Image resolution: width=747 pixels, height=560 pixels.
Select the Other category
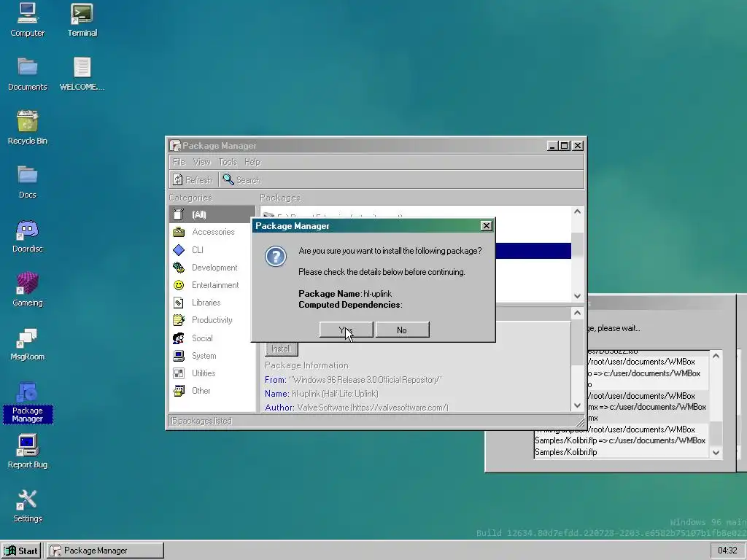(x=212, y=391)
